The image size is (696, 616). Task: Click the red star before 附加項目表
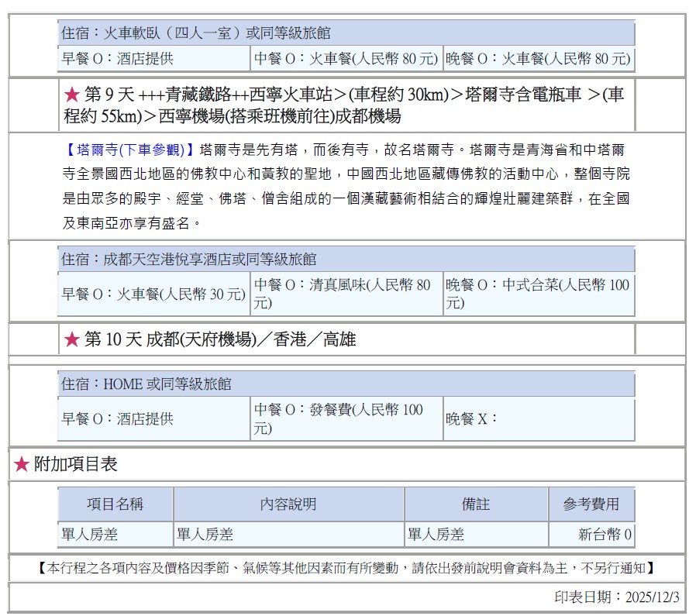pyautogui.click(x=22, y=464)
